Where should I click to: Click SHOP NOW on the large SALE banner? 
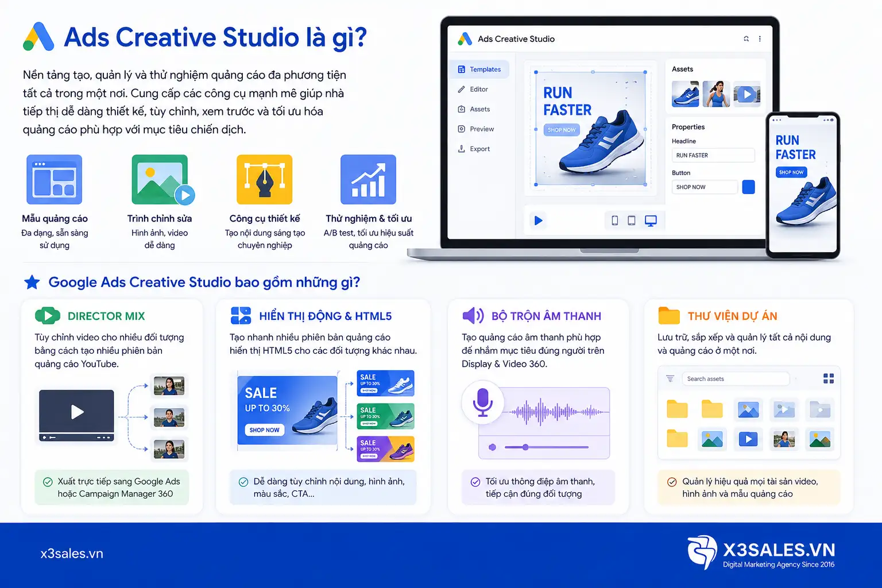(x=264, y=430)
